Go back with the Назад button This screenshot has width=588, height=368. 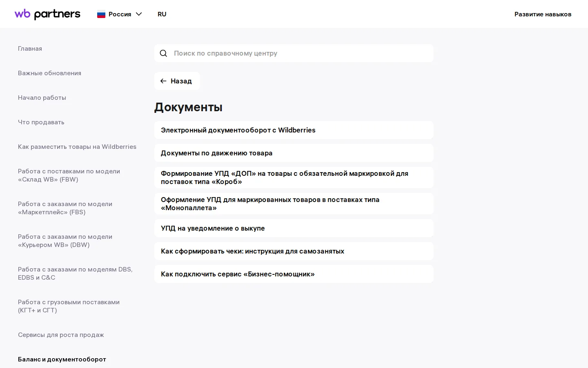click(x=177, y=81)
